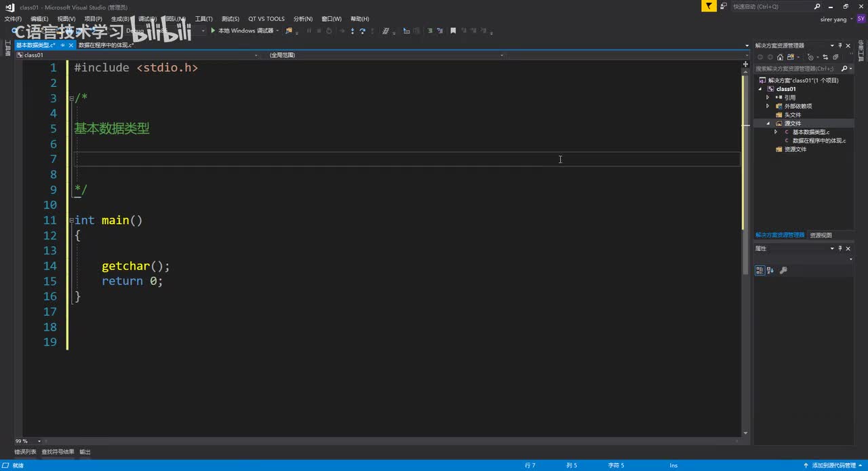Close the 基本数据类型.c editor tab
Screen dimensions: 868x471
(71, 45)
